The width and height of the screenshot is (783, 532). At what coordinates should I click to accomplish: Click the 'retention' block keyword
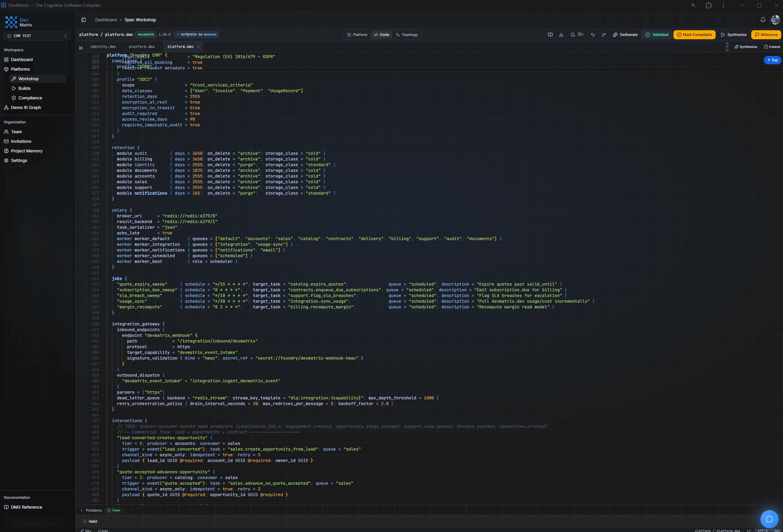(x=123, y=148)
